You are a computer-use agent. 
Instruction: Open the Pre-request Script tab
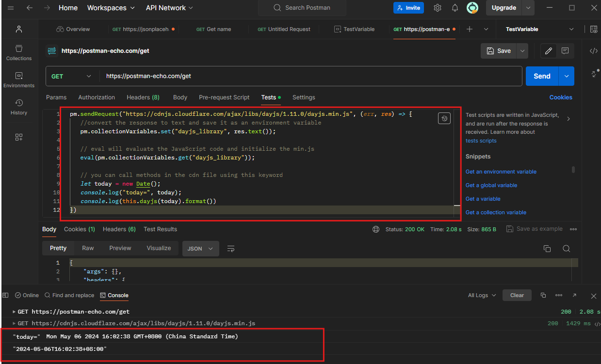(x=224, y=97)
